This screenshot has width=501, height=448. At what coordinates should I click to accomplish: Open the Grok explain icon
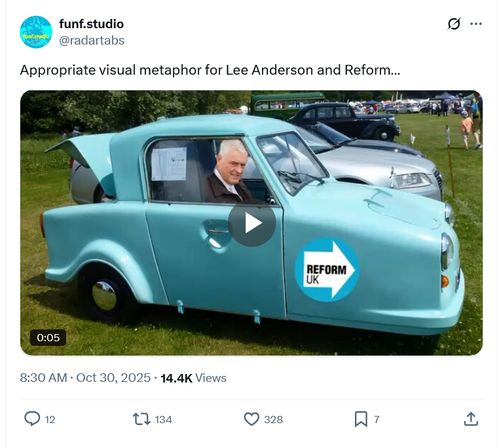454,24
